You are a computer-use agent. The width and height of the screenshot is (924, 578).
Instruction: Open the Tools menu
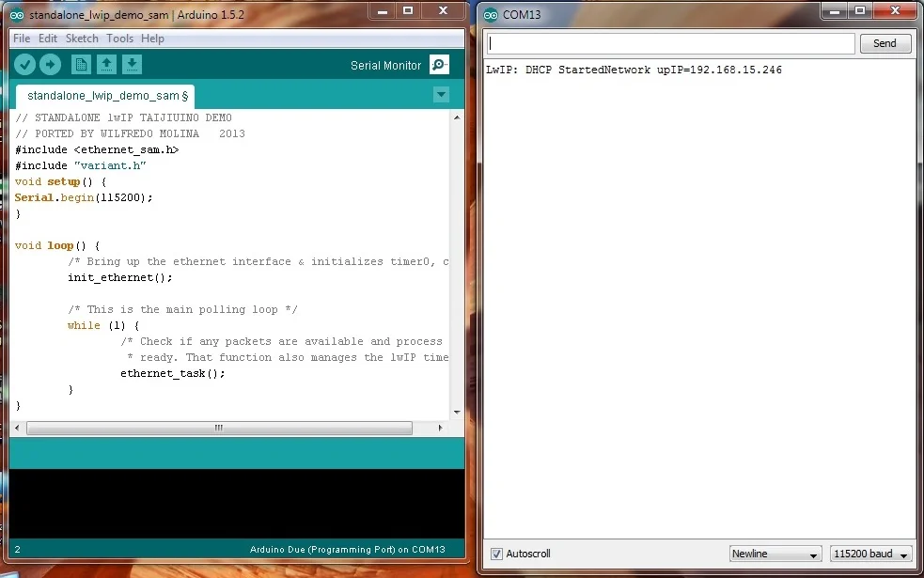[119, 39]
